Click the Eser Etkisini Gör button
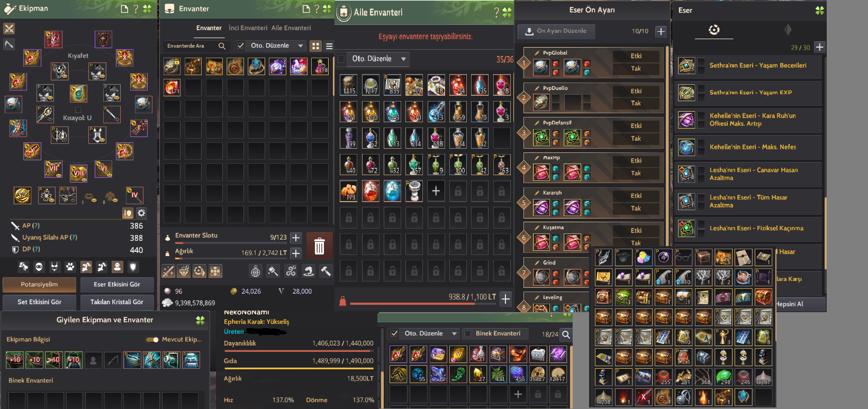Viewport: 868px width, 409px height. pyautogui.click(x=117, y=285)
